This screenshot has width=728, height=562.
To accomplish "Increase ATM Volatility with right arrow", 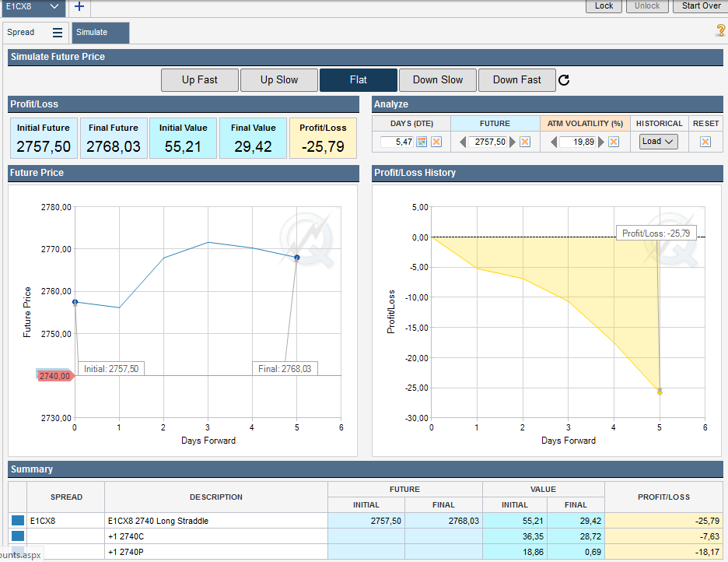I will tap(600, 142).
